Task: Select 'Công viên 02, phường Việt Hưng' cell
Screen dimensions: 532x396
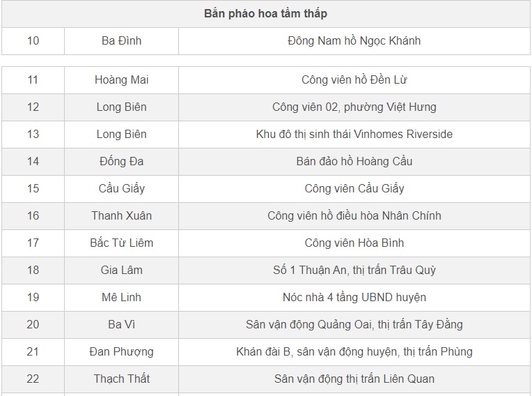Action: pyautogui.click(x=354, y=107)
